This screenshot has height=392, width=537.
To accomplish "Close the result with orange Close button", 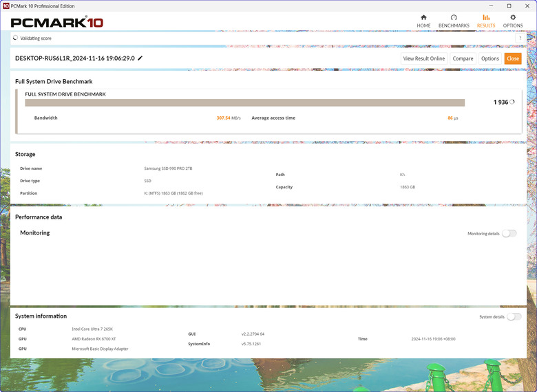I will (x=513, y=58).
